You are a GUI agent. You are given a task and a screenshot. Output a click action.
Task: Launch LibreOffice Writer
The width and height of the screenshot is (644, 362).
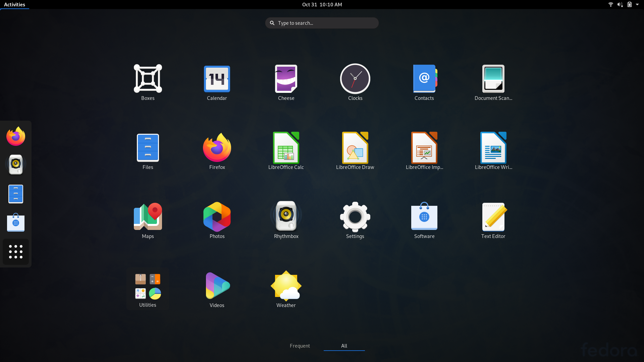493,152
